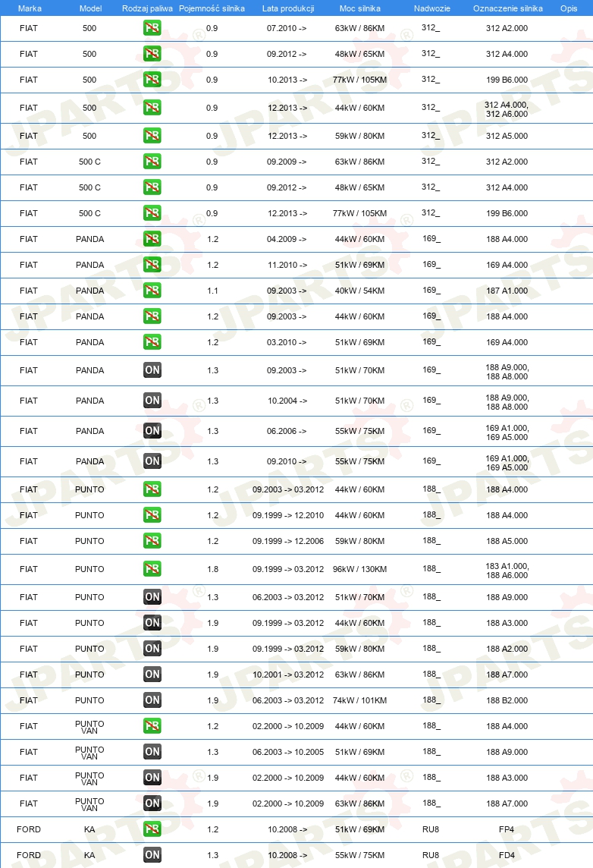Viewport: 593px width, 868px height.
Task: Click the PB fuel icon for Ford KA 1.2
Action: click(152, 829)
